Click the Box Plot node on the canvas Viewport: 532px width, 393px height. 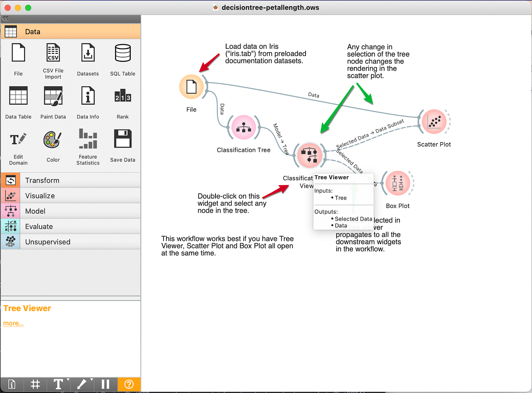pyautogui.click(x=397, y=183)
